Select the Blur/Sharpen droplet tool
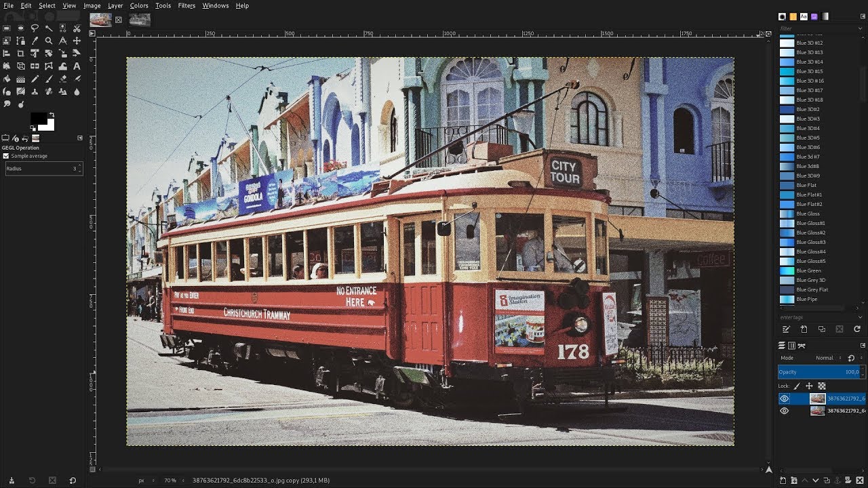The height and width of the screenshot is (488, 868). [77, 91]
